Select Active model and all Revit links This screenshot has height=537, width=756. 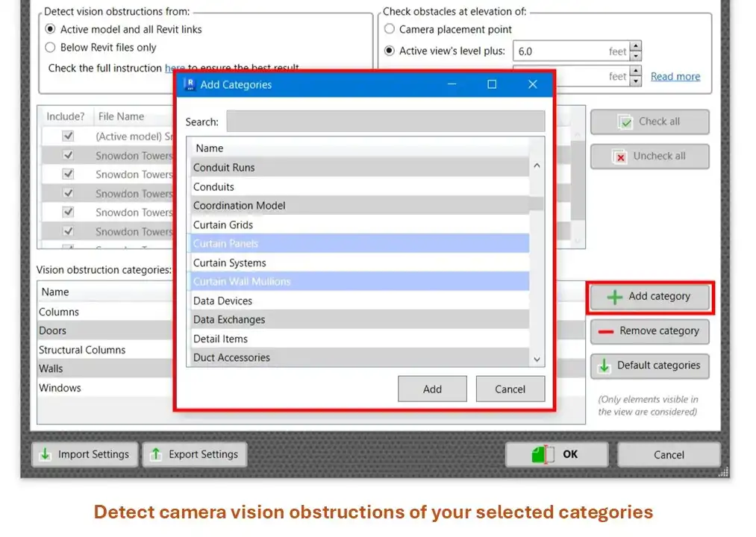[x=50, y=30]
